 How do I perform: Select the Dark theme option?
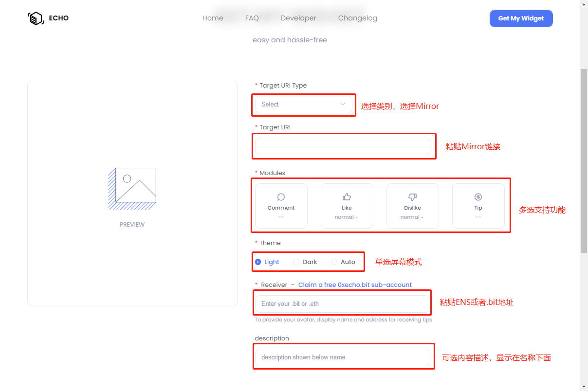[x=296, y=262]
